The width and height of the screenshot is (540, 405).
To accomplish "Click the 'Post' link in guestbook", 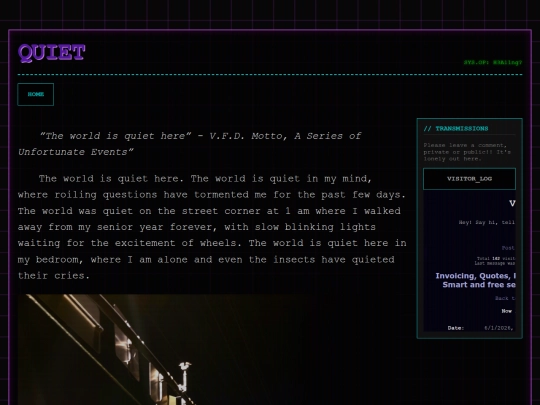I will click(x=508, y=248).
